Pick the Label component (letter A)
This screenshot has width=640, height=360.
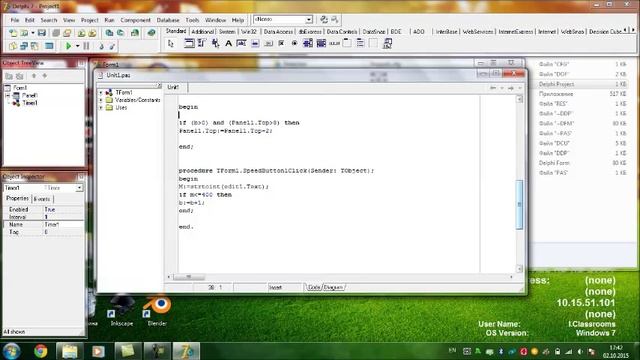pyautogui.click(x=228, y=43)
